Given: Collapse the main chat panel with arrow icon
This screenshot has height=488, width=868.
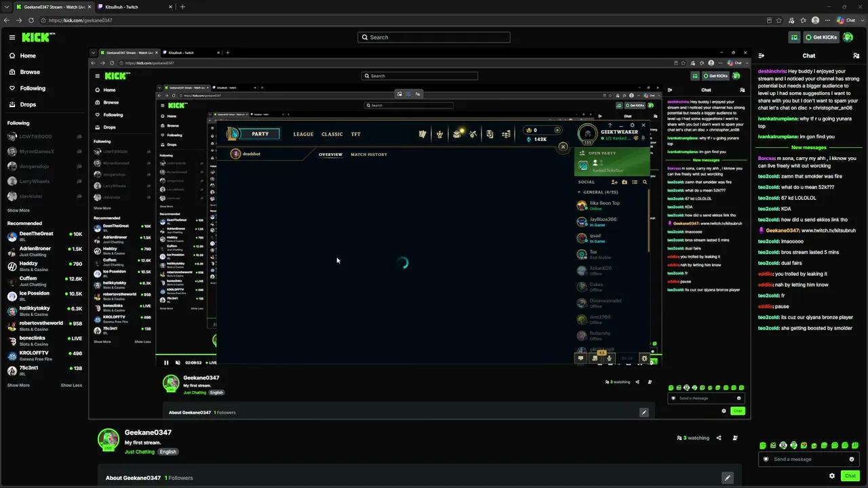Looking at the screenshot, I should click(762, 56).
